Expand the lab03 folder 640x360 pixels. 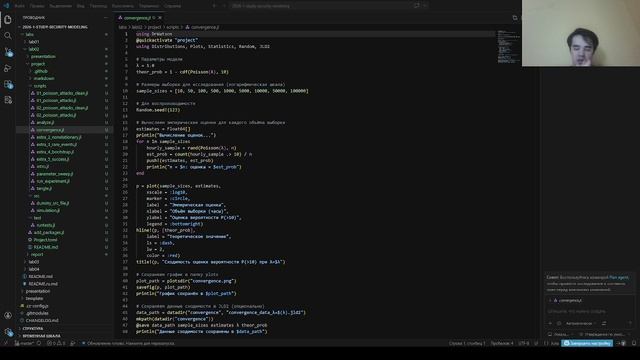point(34,262)
